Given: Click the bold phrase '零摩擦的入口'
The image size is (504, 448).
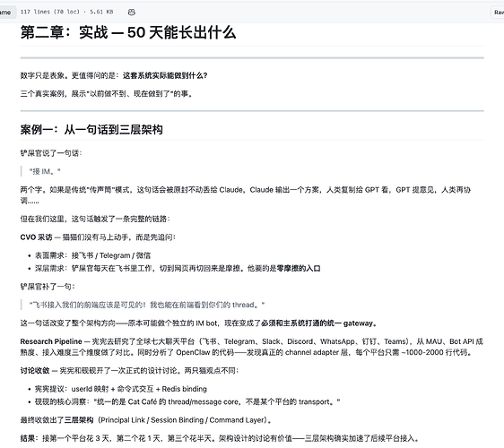Looking at the screenshot, I should pyautogui.click(x=299, y=269).
